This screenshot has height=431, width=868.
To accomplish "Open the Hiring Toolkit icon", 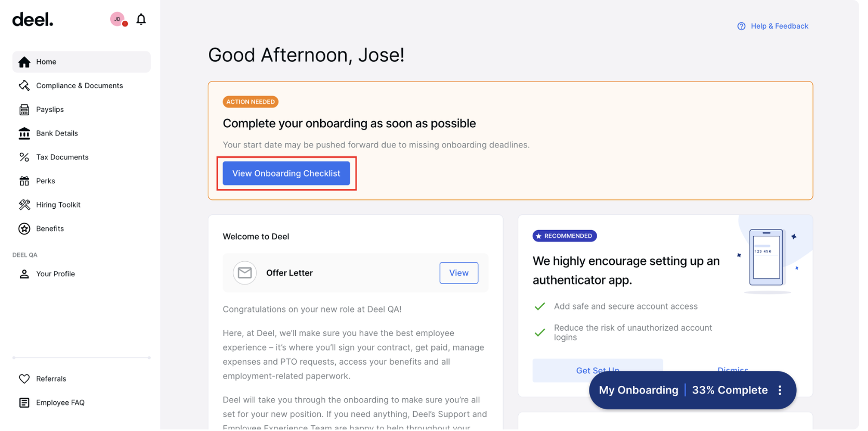I will 24,205.
